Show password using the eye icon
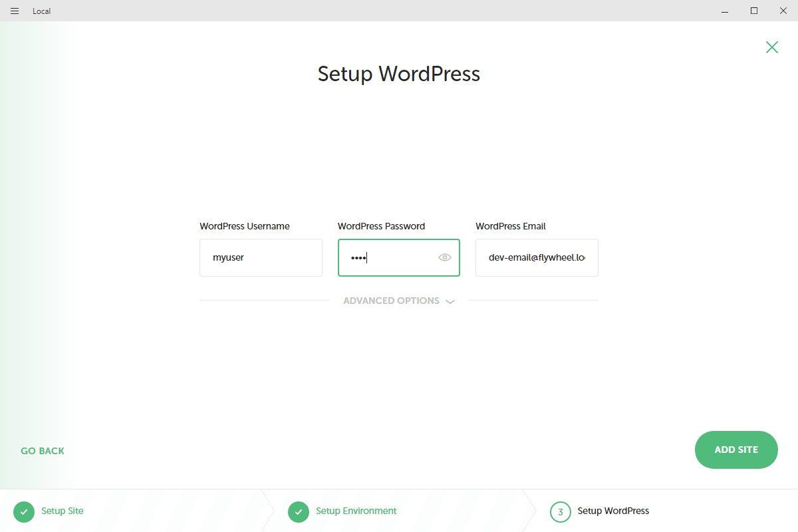 click(x=445, y=257)
